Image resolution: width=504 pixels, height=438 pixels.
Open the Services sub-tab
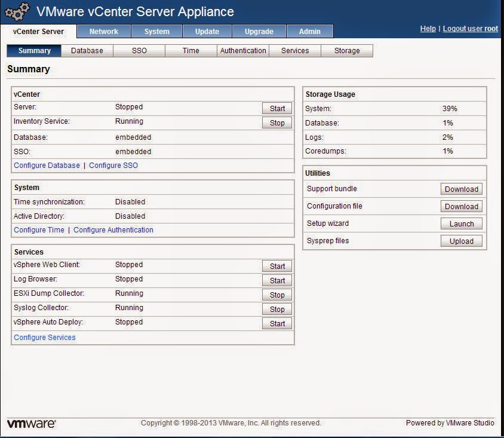point(295,51)
